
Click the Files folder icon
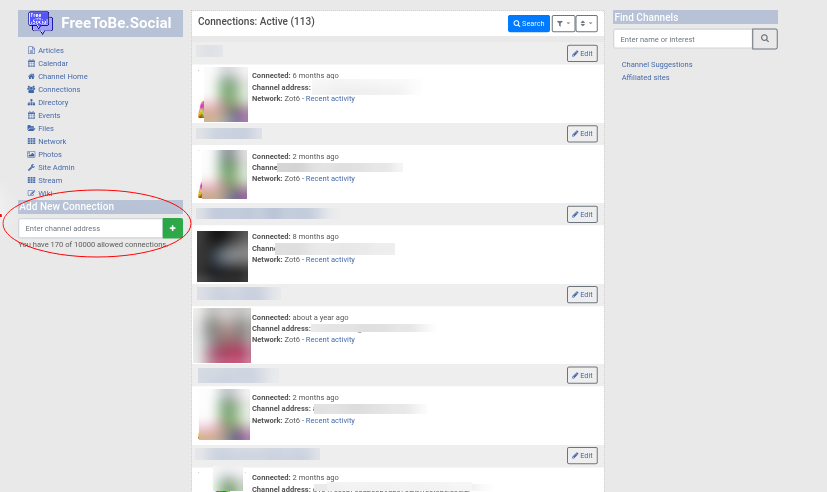point(31,128)
